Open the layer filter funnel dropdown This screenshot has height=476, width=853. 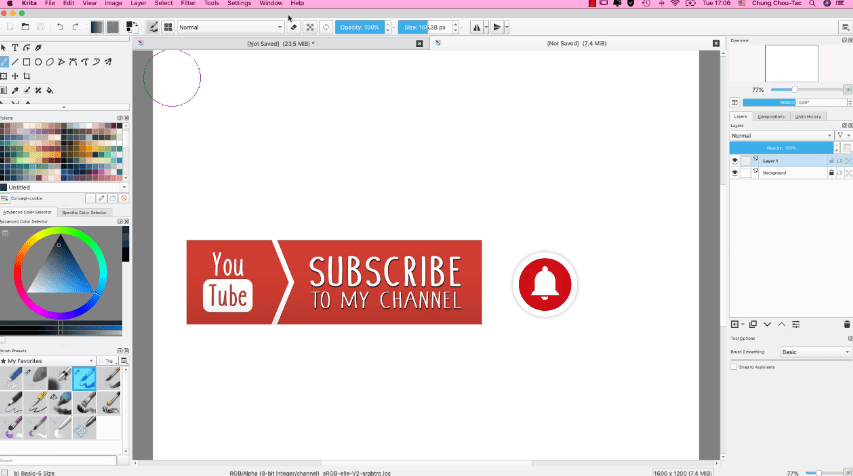coord(843,135)
